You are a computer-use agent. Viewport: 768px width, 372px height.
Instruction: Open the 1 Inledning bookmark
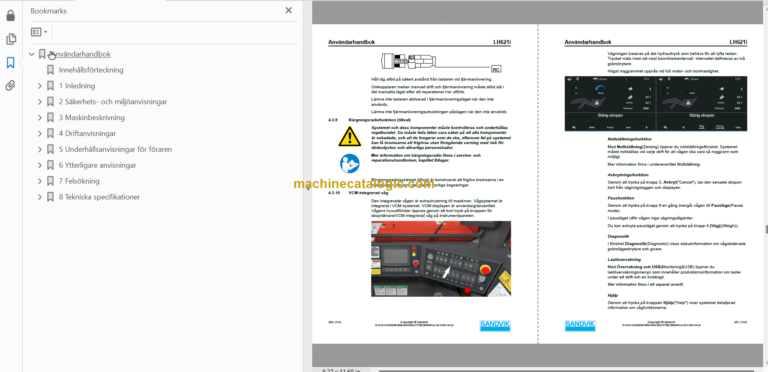pos(77,86)
